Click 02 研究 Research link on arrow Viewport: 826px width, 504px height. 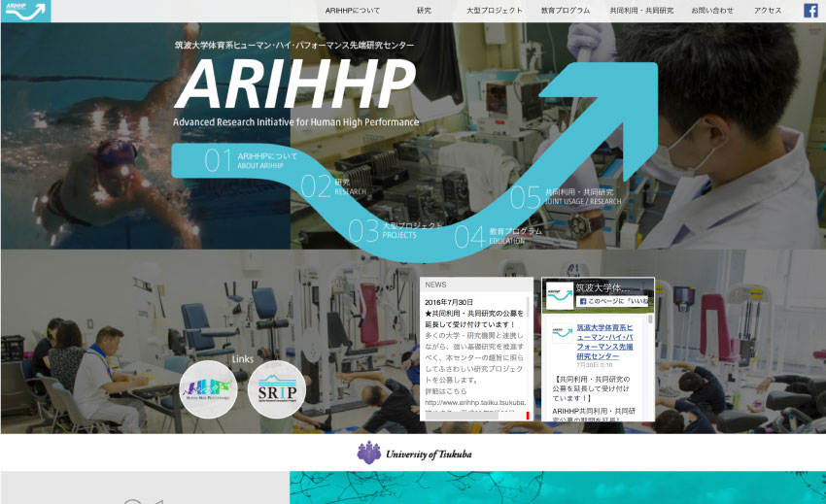[333, 186]
